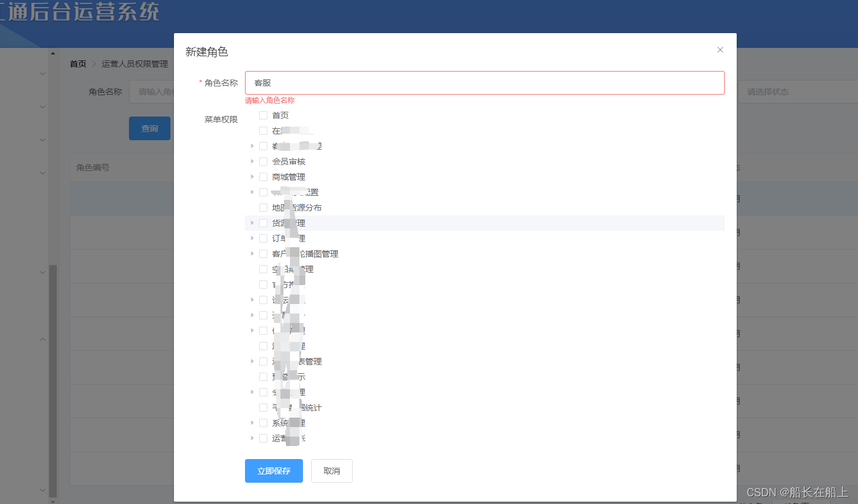Check the 首页 permission checkbox
The image size is (858, 504).
tap(263, 115)
